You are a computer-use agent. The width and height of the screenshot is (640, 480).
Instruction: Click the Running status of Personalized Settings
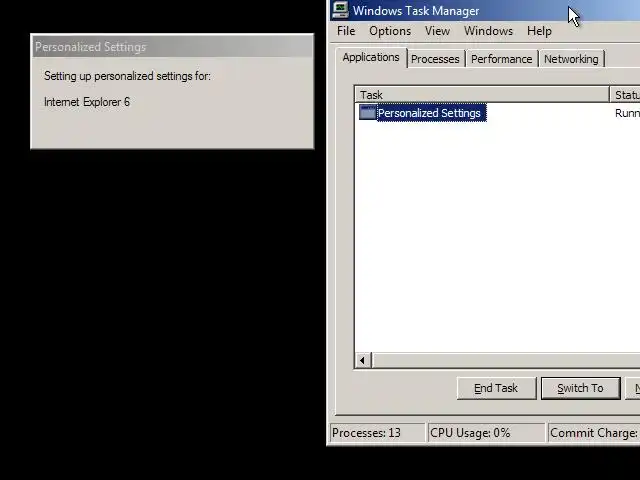pos(627,113)
